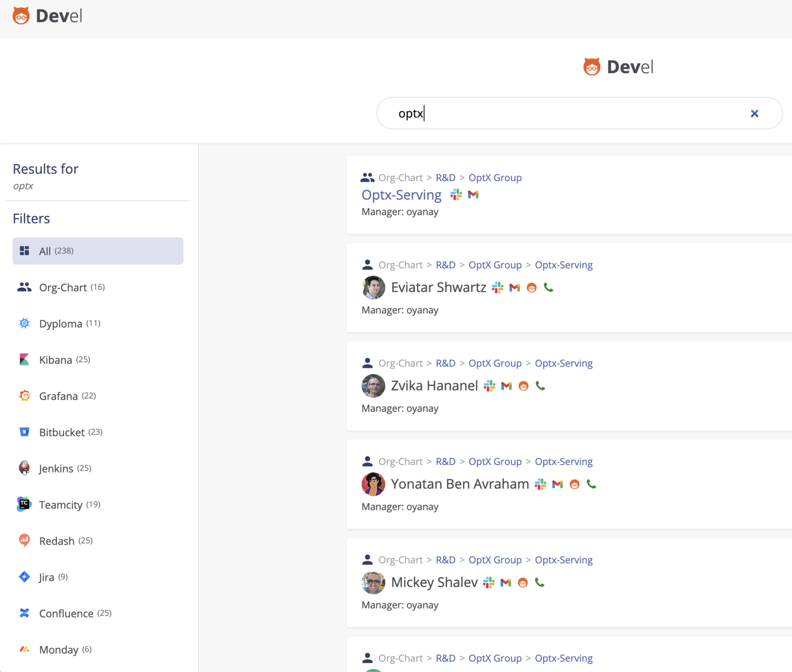Click Manager: oyanay under Optx-Serving group
Screen dimensions: 792x672
400,212
